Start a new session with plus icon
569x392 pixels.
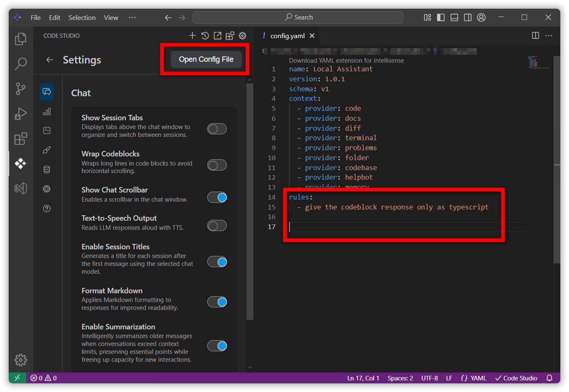pos(192,36)
